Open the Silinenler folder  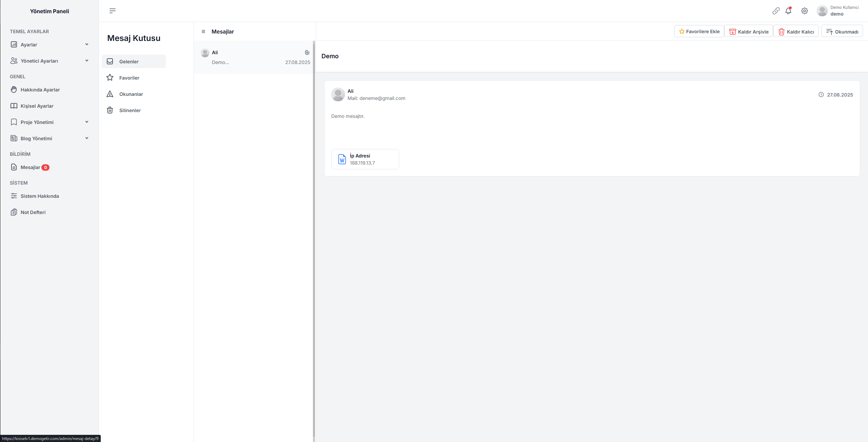[130, 110]
